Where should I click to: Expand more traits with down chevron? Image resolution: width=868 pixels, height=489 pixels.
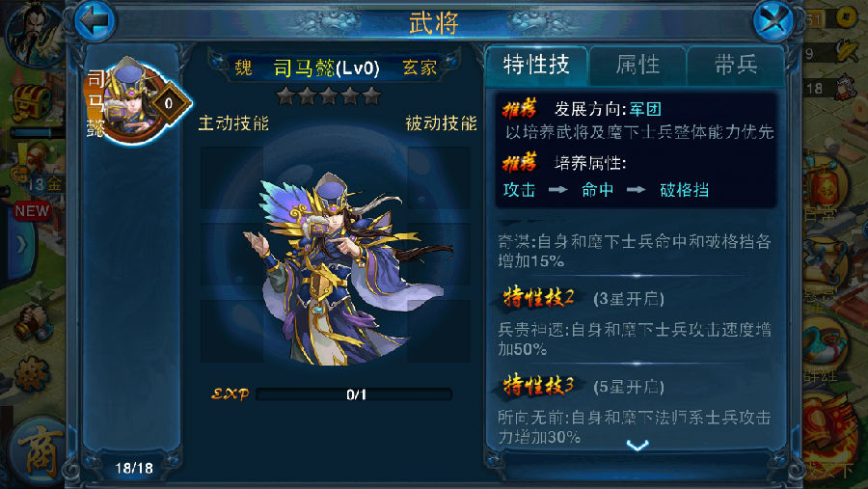[637, 446]
